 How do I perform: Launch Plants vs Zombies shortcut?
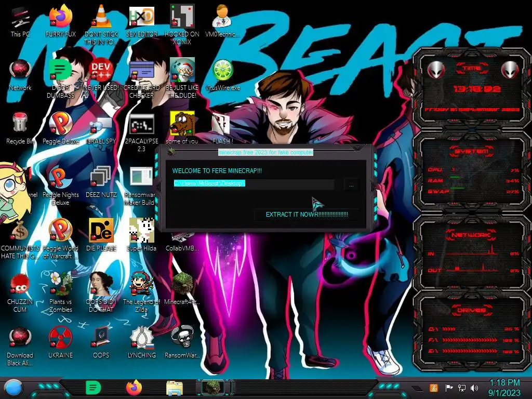click(x=60, y=292)
